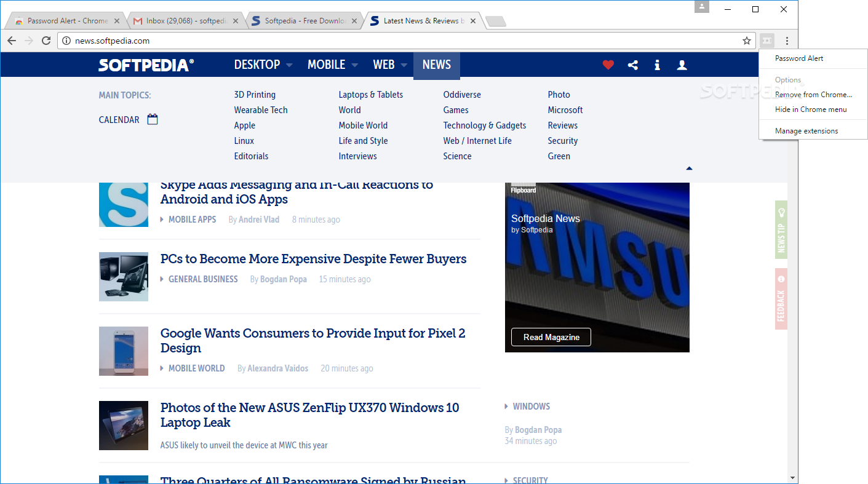Image resolution: width=868 pixels, height=484 pixels.
Task: Open the WINDOWS category in sidebar
Action: point(532,407)
